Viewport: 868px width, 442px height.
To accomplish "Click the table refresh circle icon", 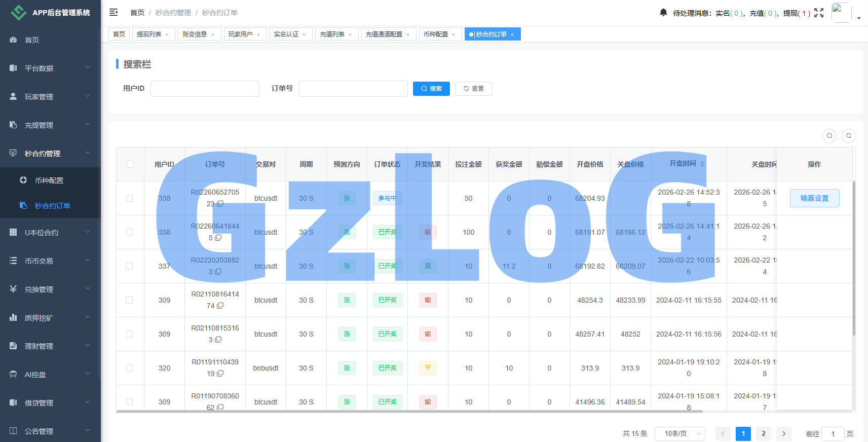I will pyautogui.click(x=849, y=136).
